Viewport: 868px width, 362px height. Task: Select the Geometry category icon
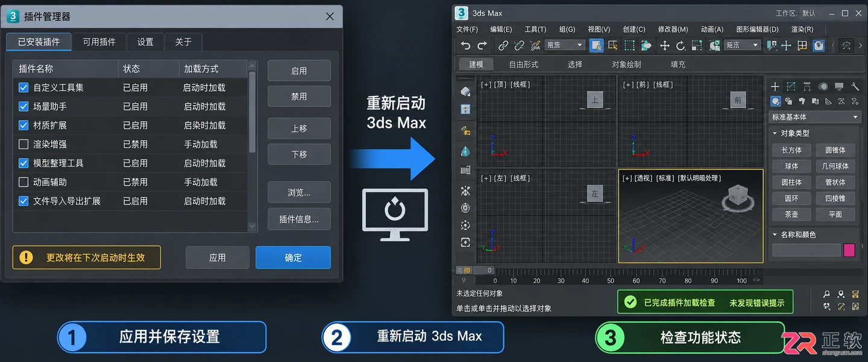point(776,101)
